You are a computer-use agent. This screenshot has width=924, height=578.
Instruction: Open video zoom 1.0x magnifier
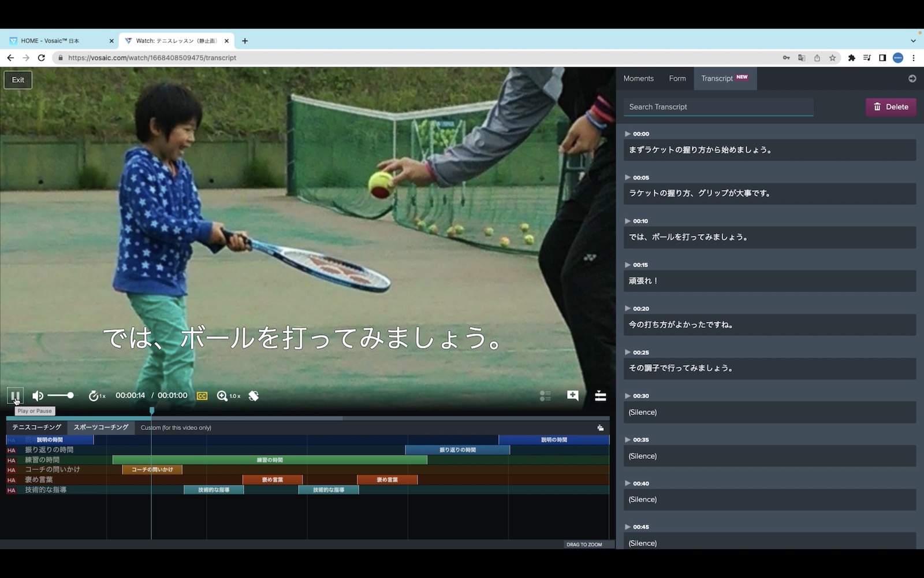pos(228,396)
